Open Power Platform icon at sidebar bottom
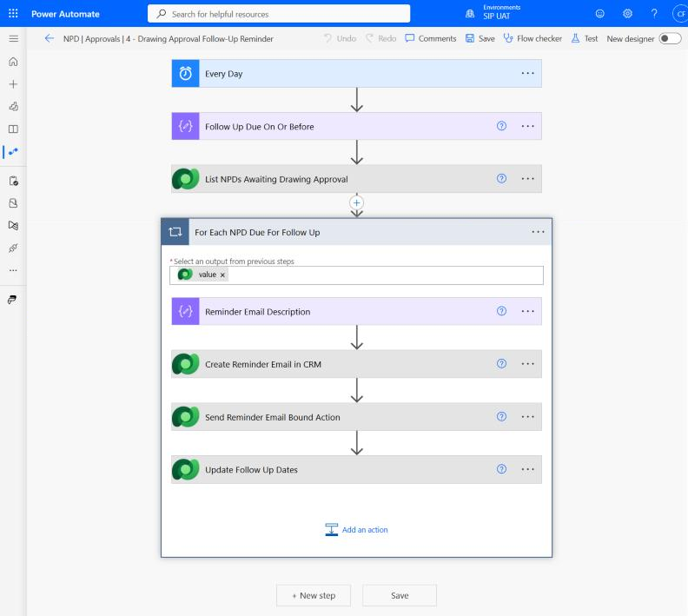 [12, 300]
